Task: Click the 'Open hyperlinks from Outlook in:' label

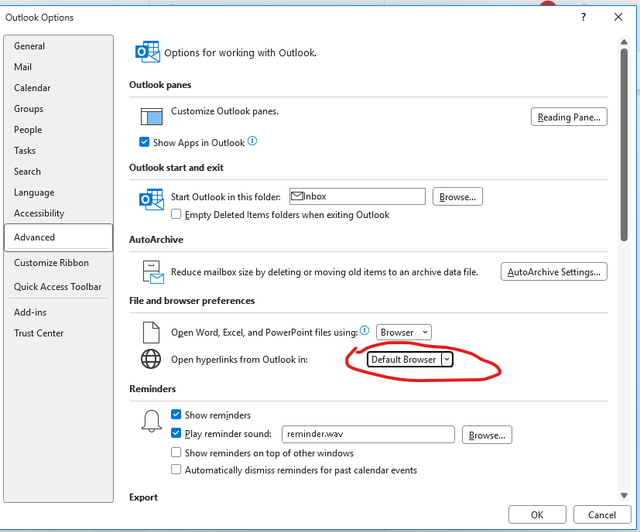Action: pyautogui.click(x=239, y=360)
